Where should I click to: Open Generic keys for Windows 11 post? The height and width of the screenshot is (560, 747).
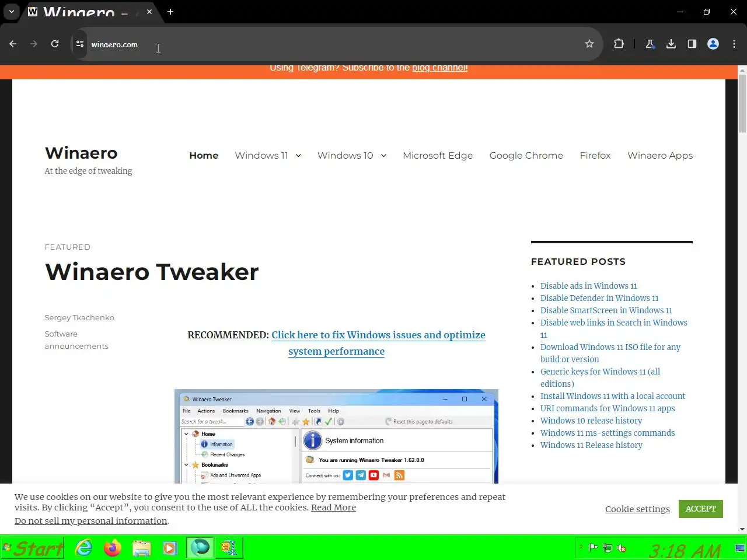coord(600,377)
